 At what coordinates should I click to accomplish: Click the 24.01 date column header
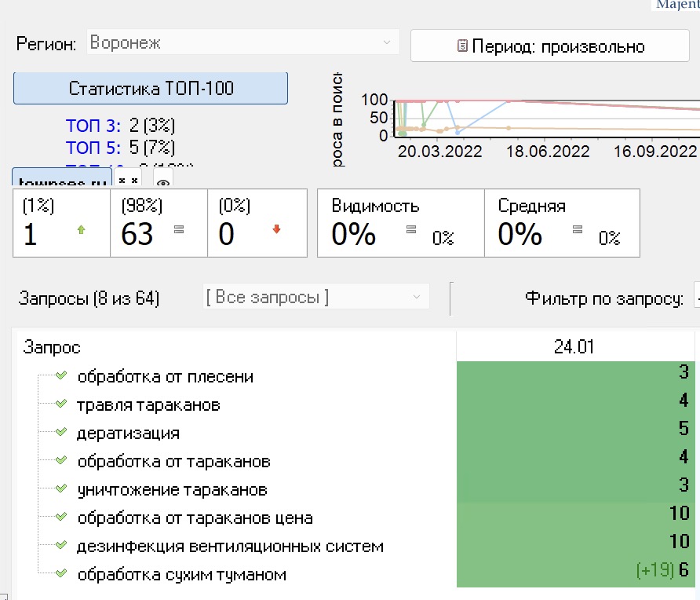click(575, 347)
